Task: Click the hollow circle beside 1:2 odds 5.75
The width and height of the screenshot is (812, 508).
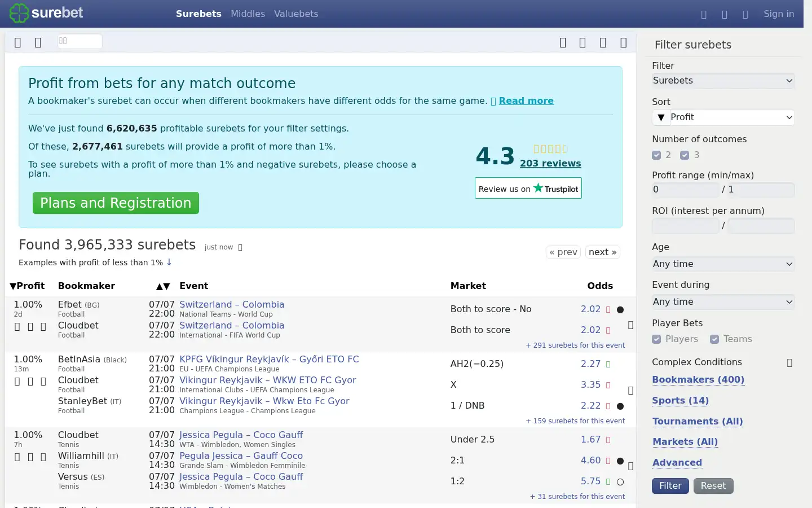Action: pyautogui.click(x=620, y=481)
